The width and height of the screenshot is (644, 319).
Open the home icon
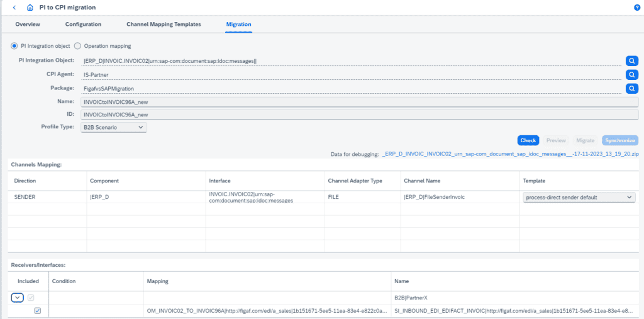(30, 8)
